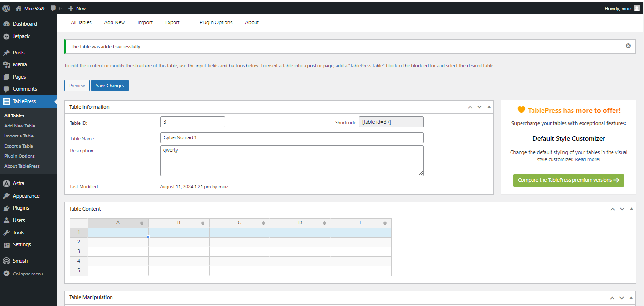Click the Pages sidebar icon
644x306 pixels.
pyautogui.click(x=6, y=77)
